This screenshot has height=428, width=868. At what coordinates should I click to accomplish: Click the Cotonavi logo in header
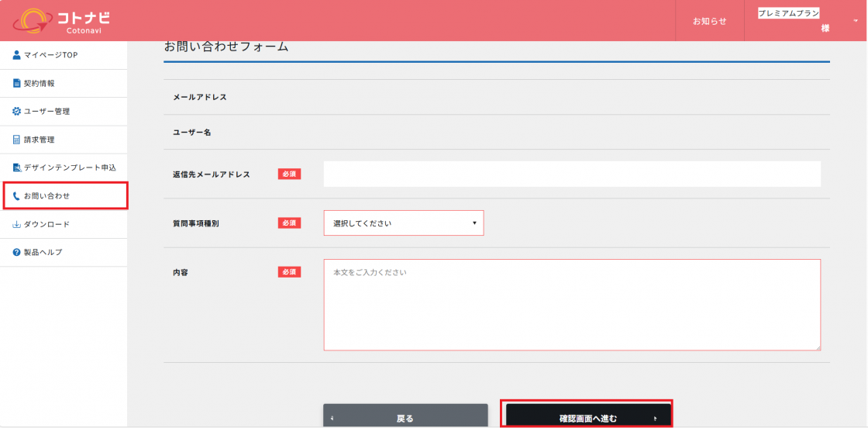click(x=62, y=21)
